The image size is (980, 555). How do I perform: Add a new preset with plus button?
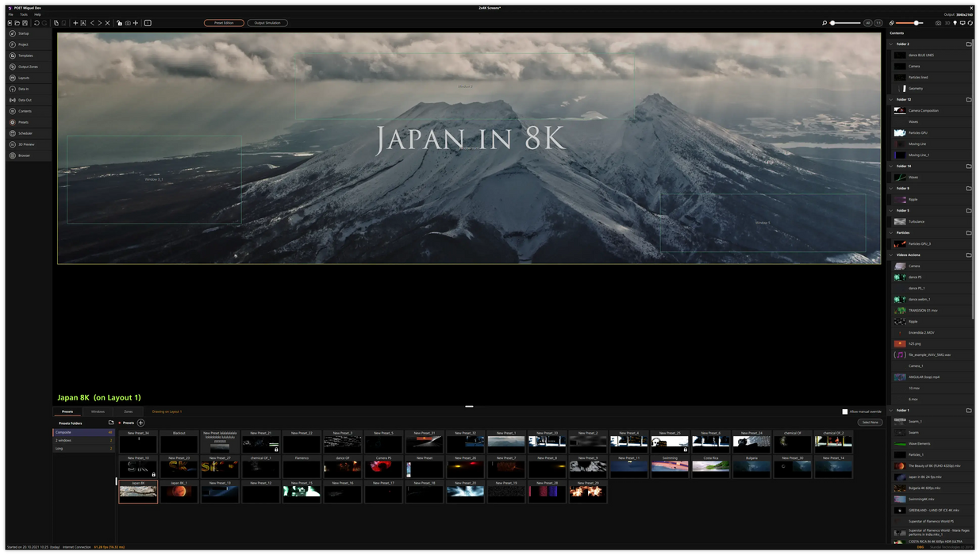coord(140,423)
